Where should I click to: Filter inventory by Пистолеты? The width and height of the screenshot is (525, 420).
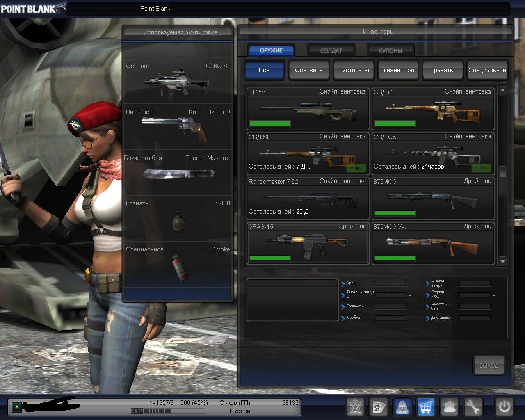point(354,70)
